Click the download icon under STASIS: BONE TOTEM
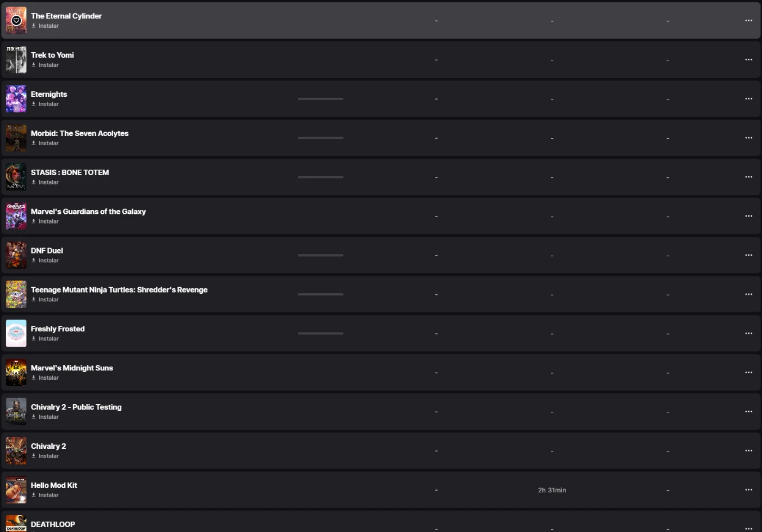Screen dimensions: 762x532 (x=34, y=182)
